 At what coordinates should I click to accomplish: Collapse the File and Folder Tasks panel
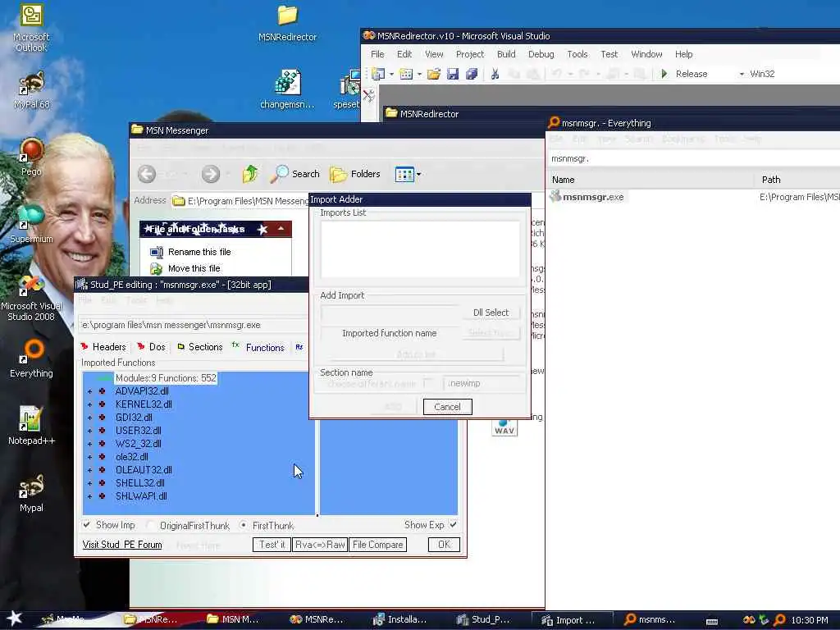[x=281, y=229]
